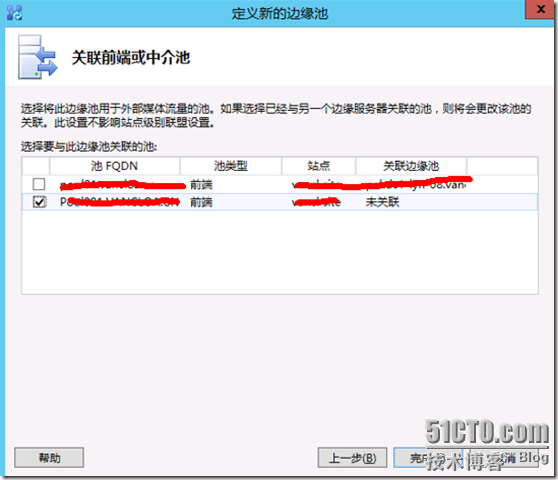Screen dimensions: 558x480
Task: Select the 未关联 cell
Action: pos(383,202)
